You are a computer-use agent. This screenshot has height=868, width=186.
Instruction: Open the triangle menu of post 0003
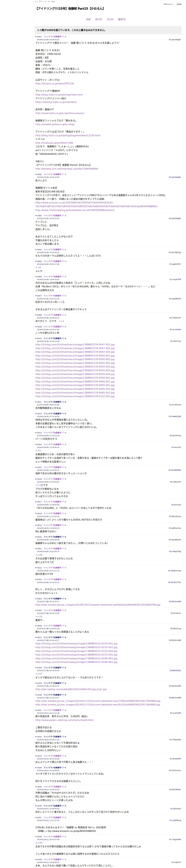click(x=36, y=216)
